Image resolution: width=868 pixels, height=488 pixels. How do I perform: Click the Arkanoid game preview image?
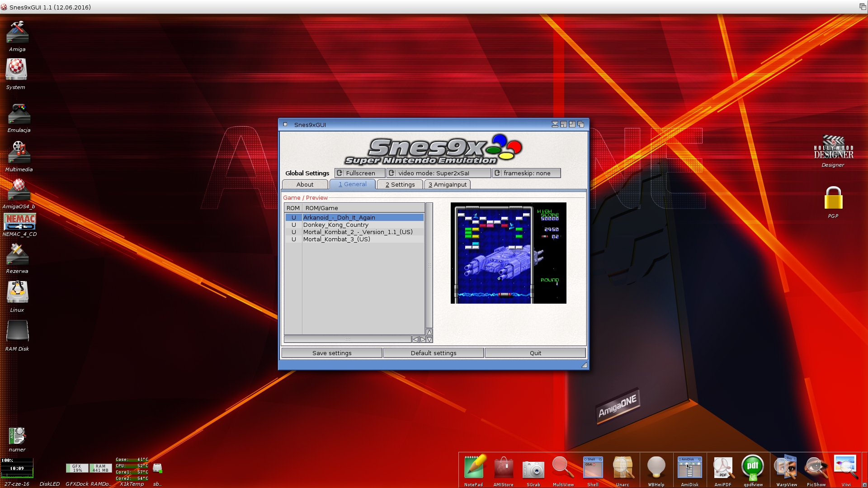[508, 253]
